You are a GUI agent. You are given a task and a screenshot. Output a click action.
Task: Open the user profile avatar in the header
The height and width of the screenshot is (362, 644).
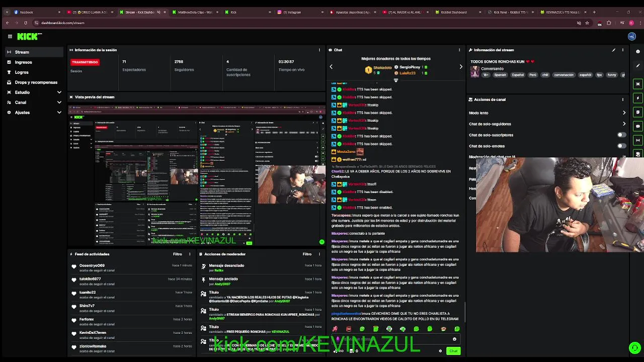[632, 36]
